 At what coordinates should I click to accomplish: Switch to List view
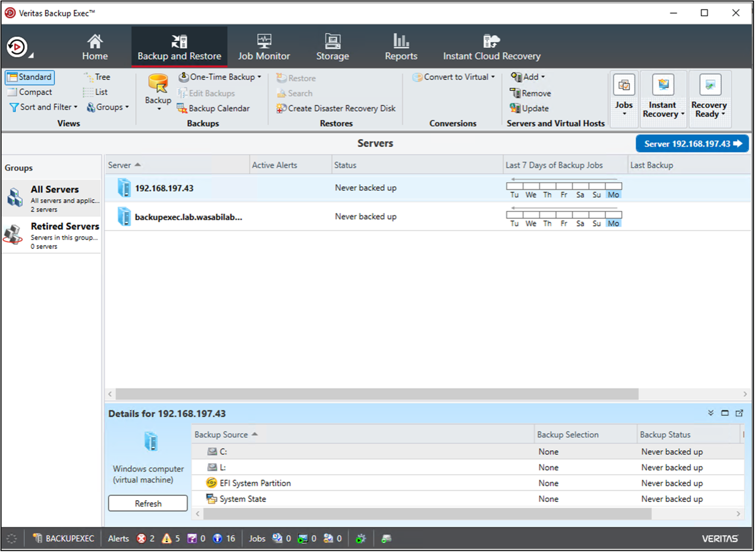pos(96,92)
